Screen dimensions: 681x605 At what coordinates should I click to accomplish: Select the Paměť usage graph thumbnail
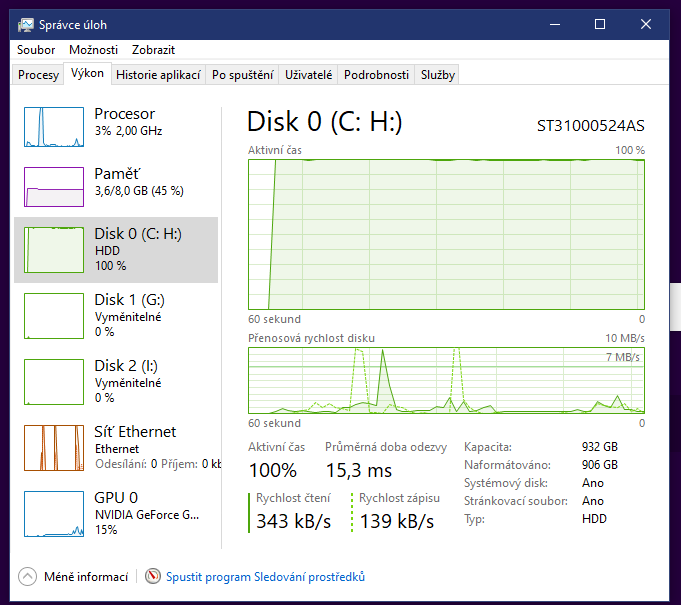click(54, 186)
